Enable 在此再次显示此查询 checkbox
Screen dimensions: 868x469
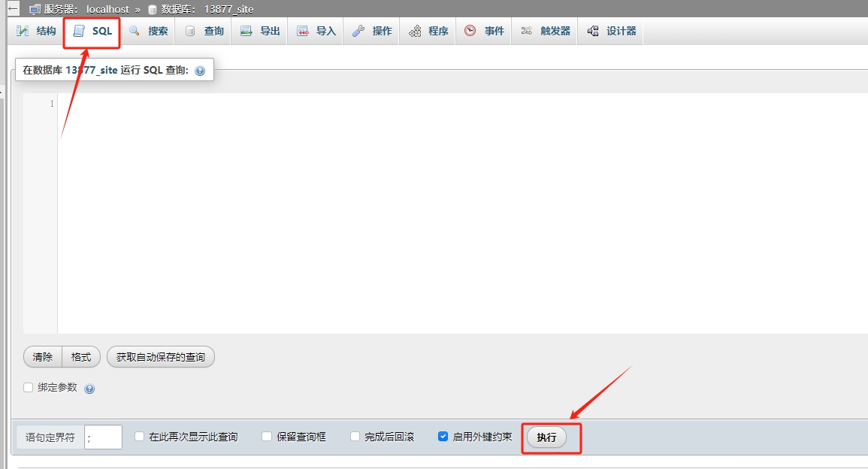pos(140,437)
